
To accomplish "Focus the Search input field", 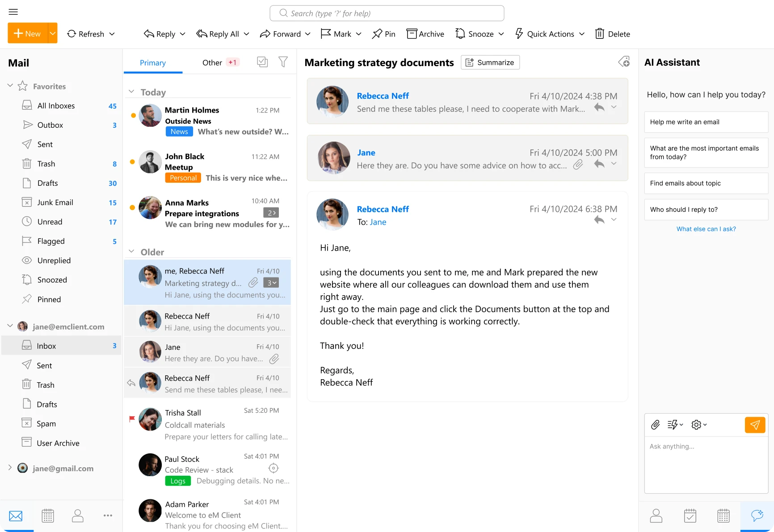I will click(x=387, y=13).
